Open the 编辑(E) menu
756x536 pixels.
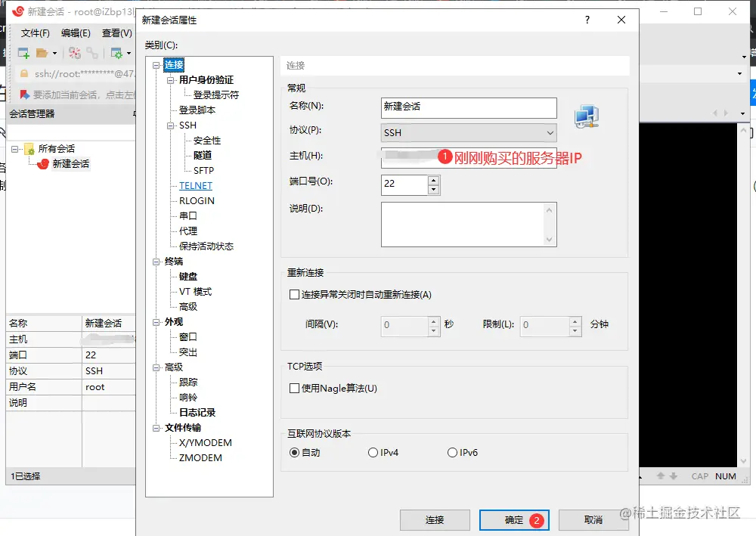click(x=76, y=33)
